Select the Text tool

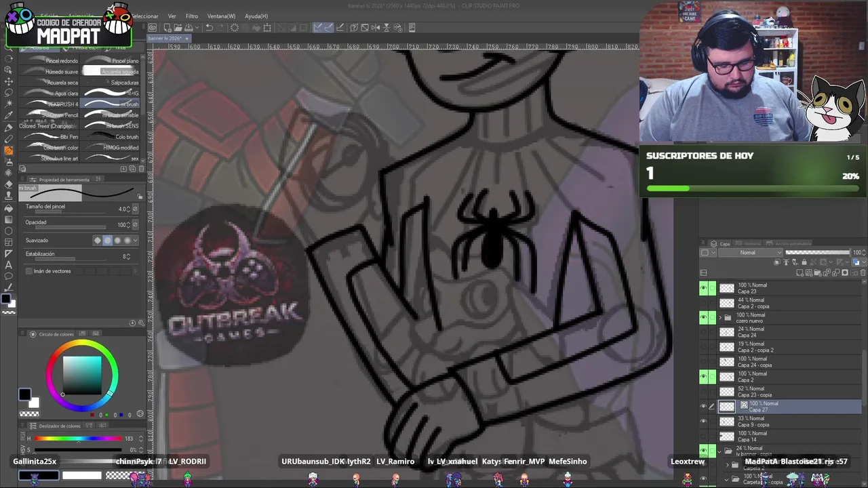[8, 265]
